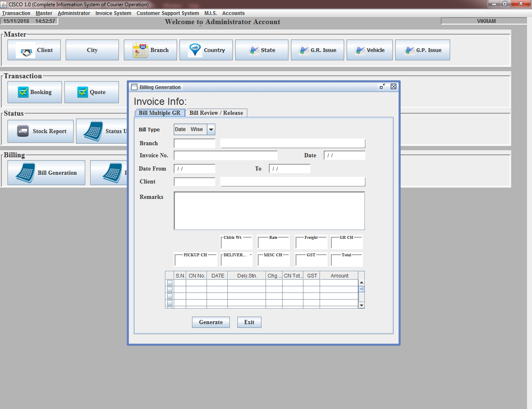Click the Client handshake icon
This screenshot has height=409, width=532.
point(26,51)
